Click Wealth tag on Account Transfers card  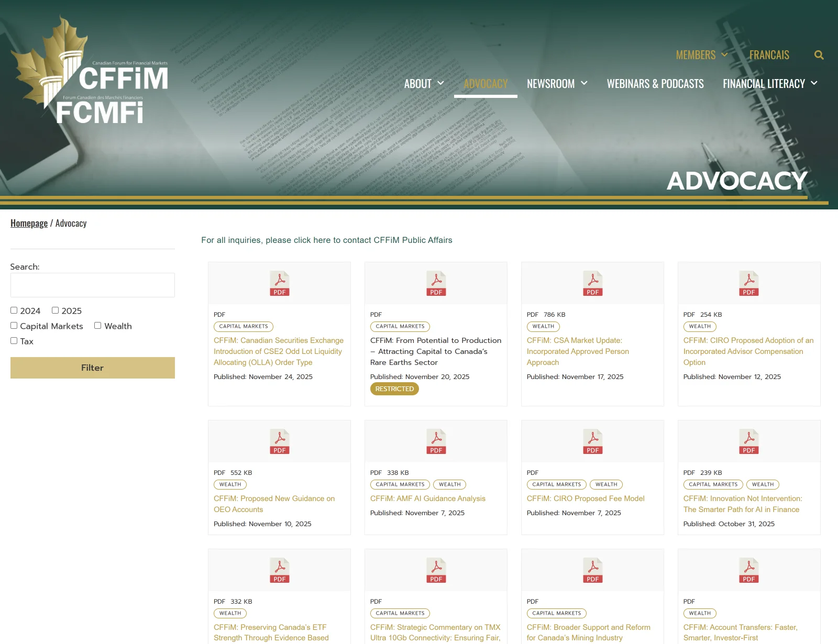(x=700, y=613)
